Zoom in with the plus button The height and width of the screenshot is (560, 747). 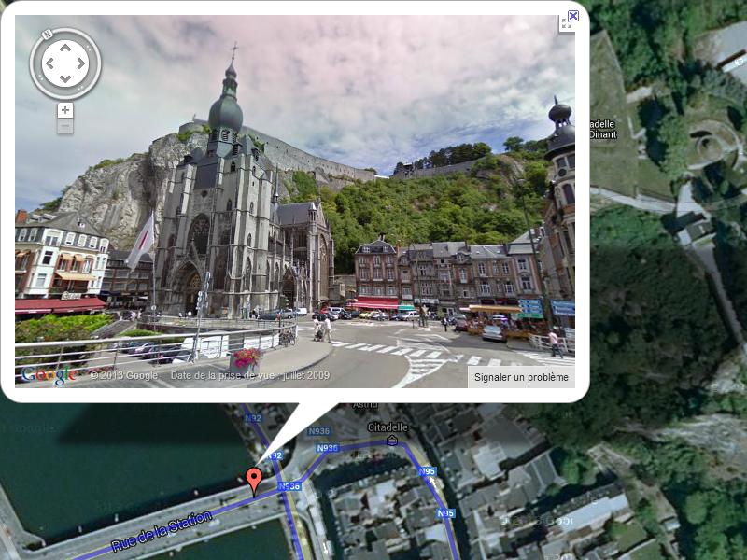[x=64, y=110]
